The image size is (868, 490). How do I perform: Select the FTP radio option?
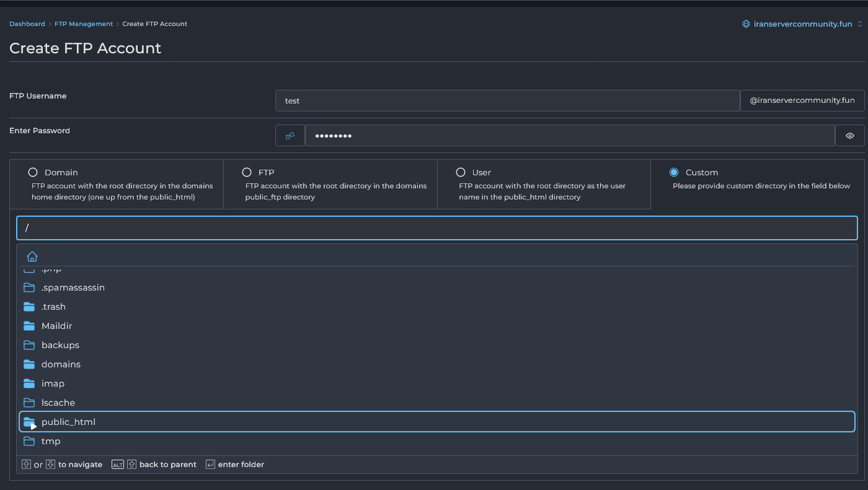click(x=247, y=172)
